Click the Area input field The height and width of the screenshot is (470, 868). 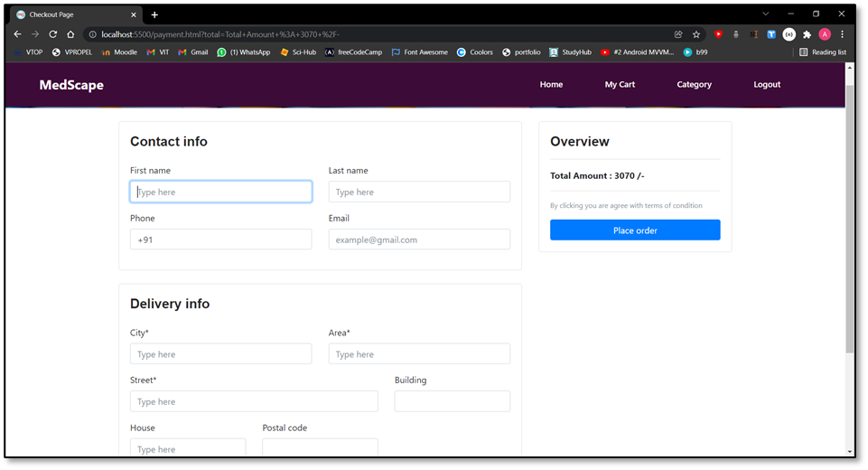(x=419, y=353)
